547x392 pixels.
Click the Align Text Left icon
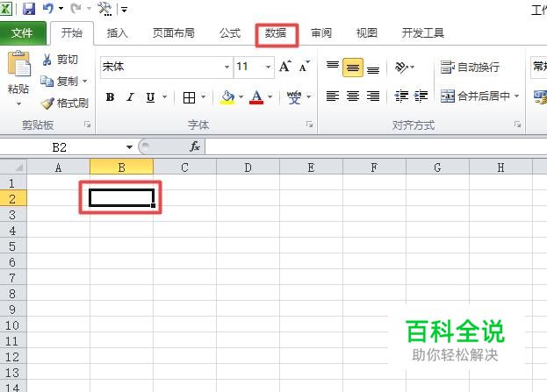333,96
